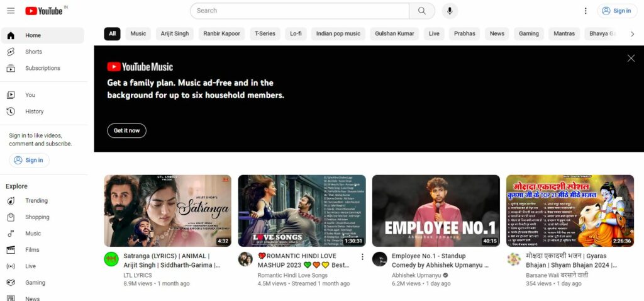The height and width of the screenshot is (301, 644).
Task: Open History from the sidebar
Action: pyautogui.click(x=42, y=111)
